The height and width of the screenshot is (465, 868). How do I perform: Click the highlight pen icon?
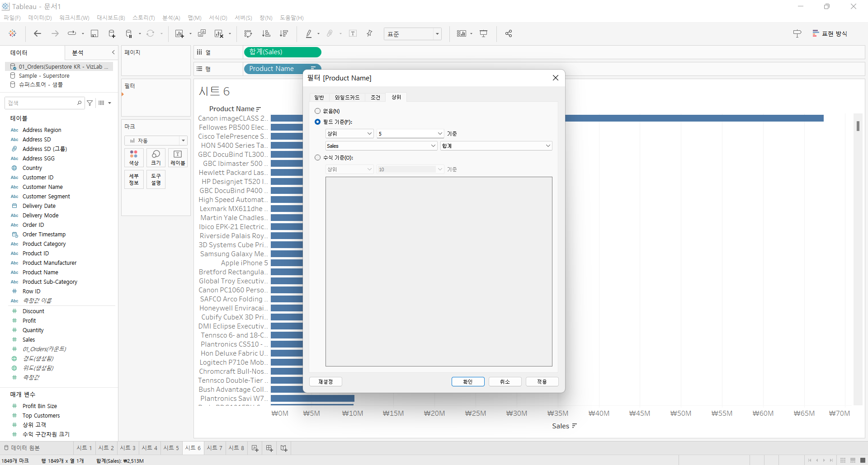(309, 33)
